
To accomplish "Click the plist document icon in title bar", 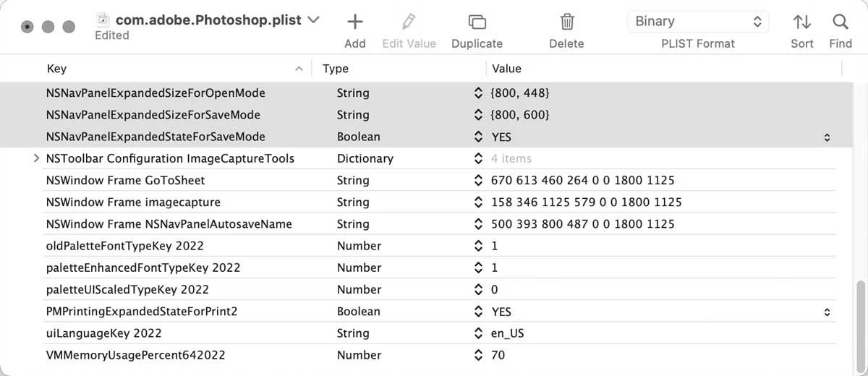I will [103, 20].
